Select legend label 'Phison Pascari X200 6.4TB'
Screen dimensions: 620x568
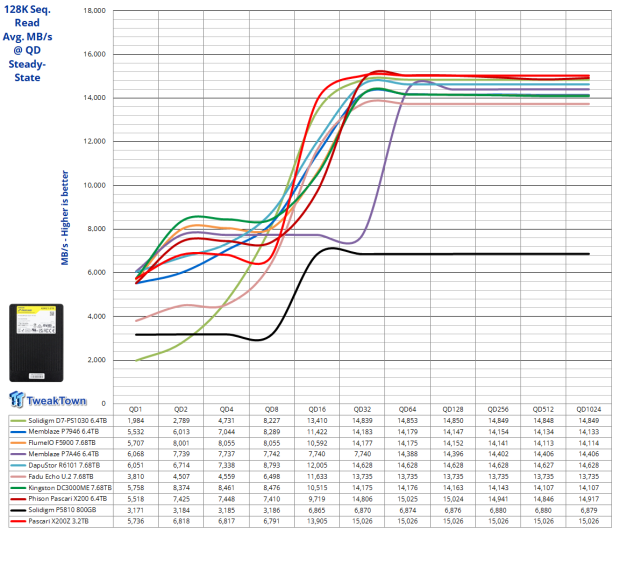(x=68, y=499)
